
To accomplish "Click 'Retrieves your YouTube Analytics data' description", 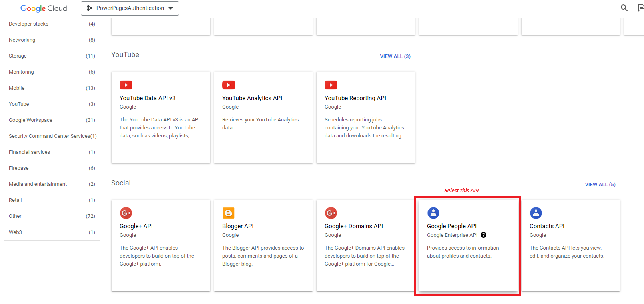I will click(x=261, y=124).
